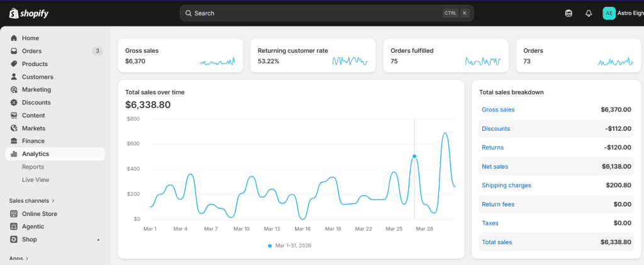The image size is (644, 265).
Task: Click the Orders badge showing 3
Action: click(x=97, y=51)
